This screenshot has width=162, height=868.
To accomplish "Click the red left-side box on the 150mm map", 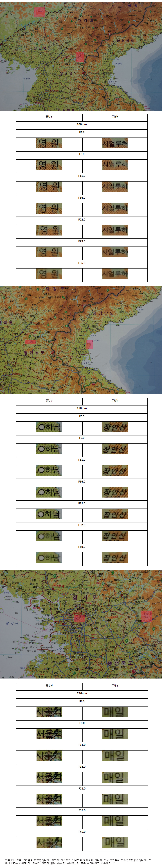I will [x=30, y=342].
